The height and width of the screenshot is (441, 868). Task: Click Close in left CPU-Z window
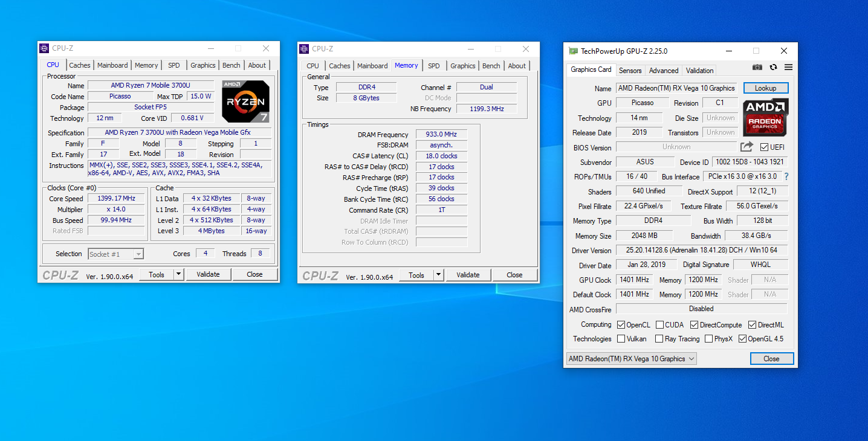[254, 274]
